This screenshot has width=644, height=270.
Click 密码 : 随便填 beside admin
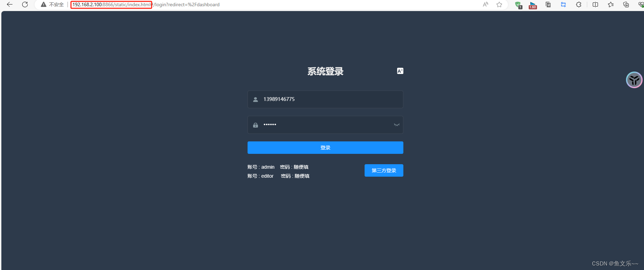tap(294, 167)
